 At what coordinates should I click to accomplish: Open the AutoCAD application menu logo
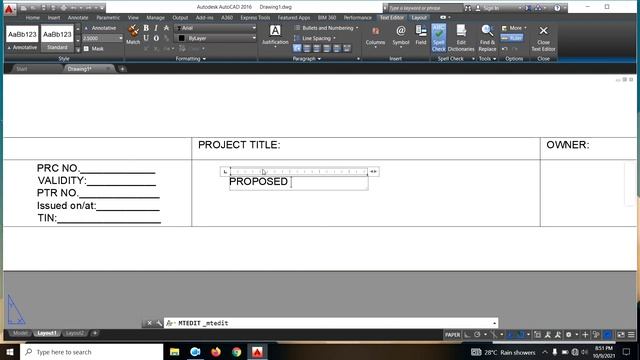[x=10, y=9]
